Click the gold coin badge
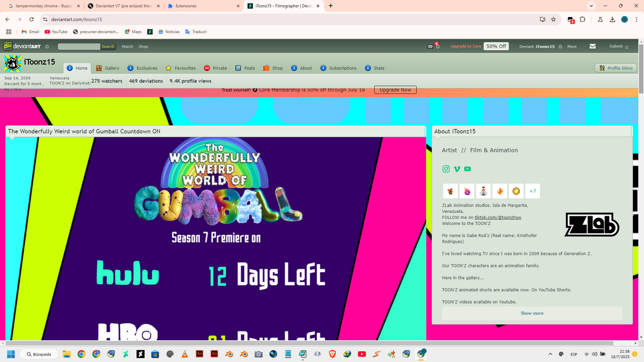 pos(516,191)
